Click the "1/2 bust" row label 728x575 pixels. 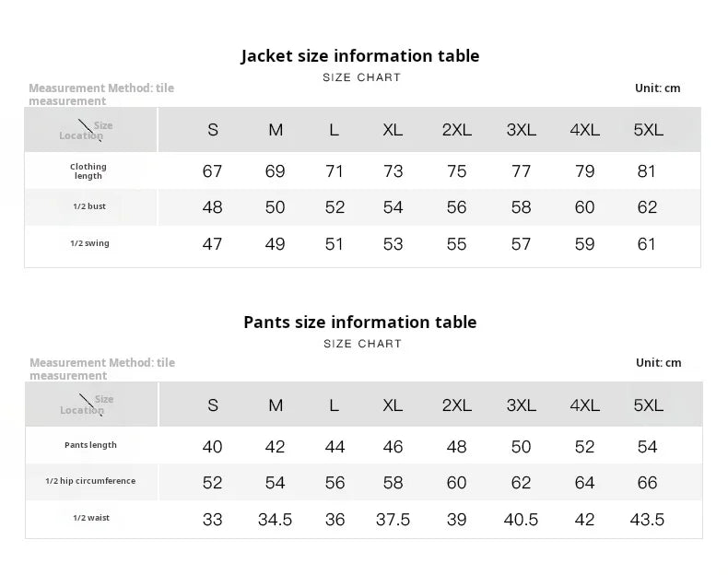click(89, 207)
